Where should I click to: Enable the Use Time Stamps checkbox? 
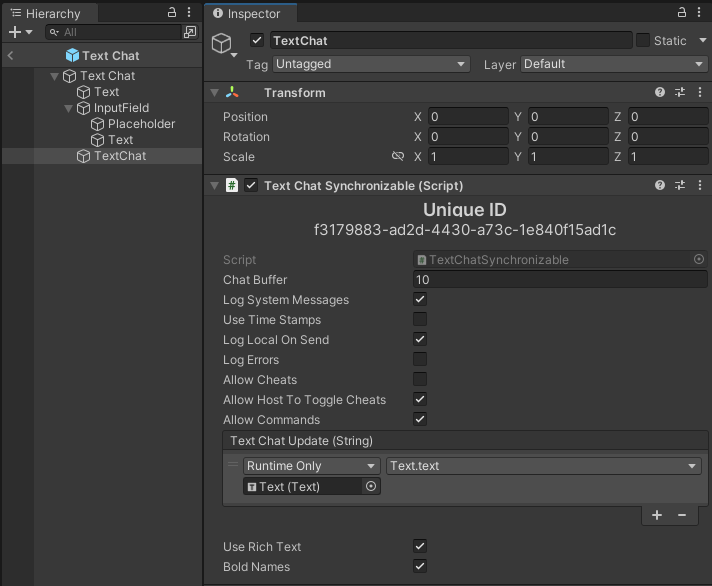click(x=420, y=320)
